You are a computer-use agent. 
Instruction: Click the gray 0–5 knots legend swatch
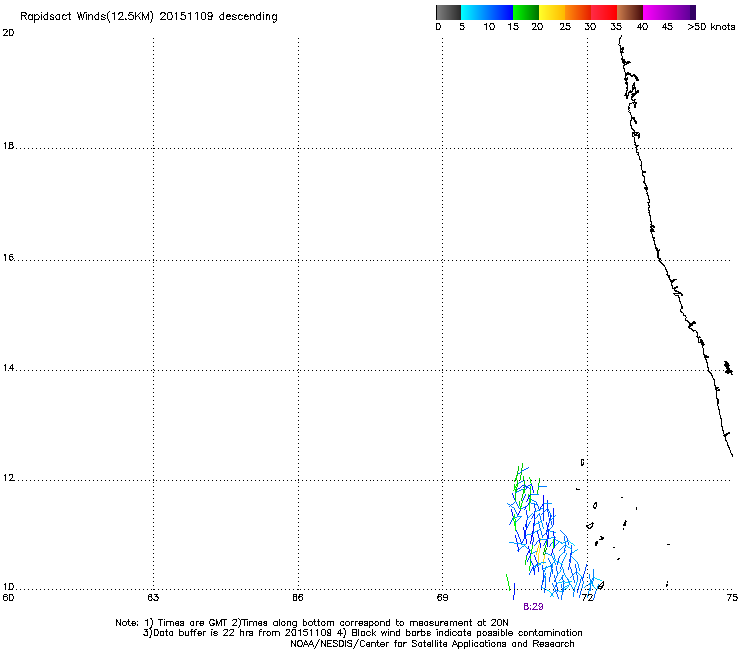click(x=448, y=12)
